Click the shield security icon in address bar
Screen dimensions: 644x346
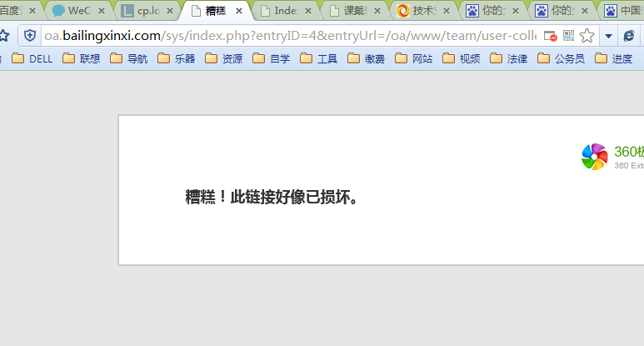point(29,36)
